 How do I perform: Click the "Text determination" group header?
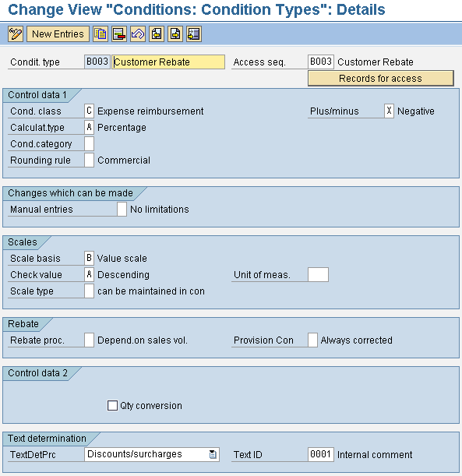(47, 439)
